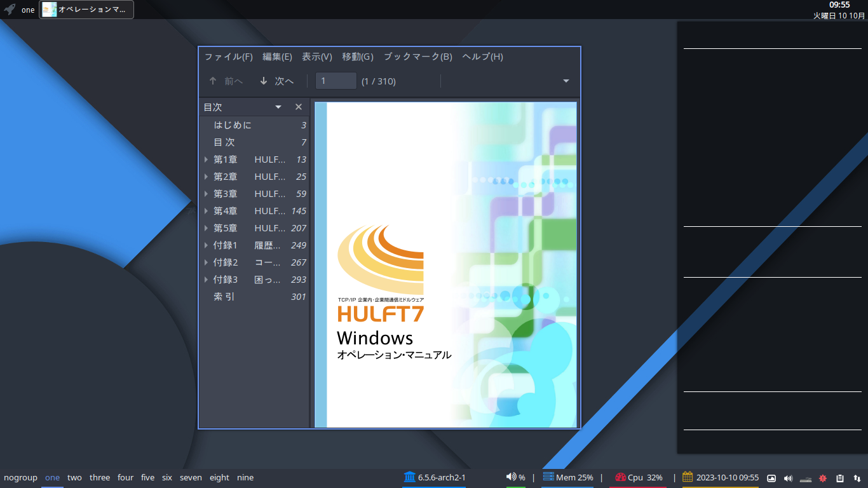Go to previous page with 前へ
Screen dimensions: 868x488
click(226, 81)
